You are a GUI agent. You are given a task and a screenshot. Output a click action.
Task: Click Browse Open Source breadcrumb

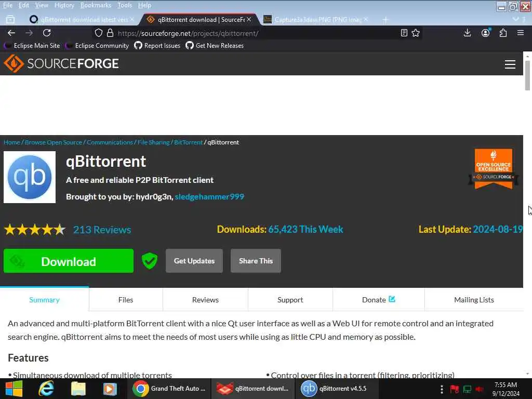(x=54, y=142)
